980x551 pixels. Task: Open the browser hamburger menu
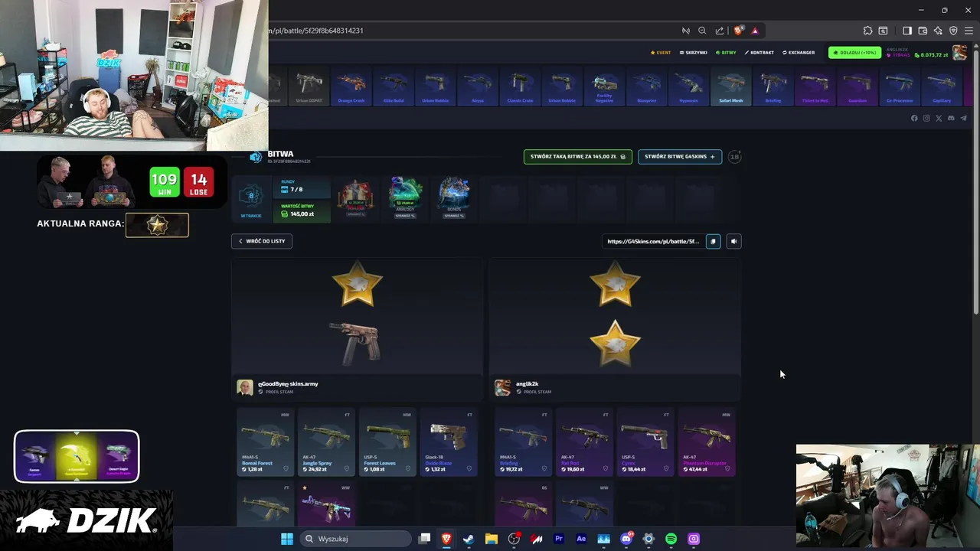tap(969, 31)
